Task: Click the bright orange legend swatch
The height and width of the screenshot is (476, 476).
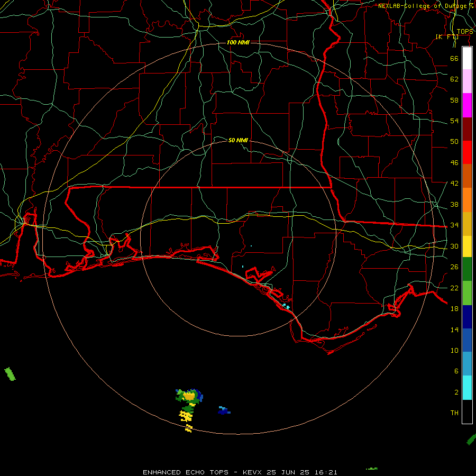Action: pos(467,200)
